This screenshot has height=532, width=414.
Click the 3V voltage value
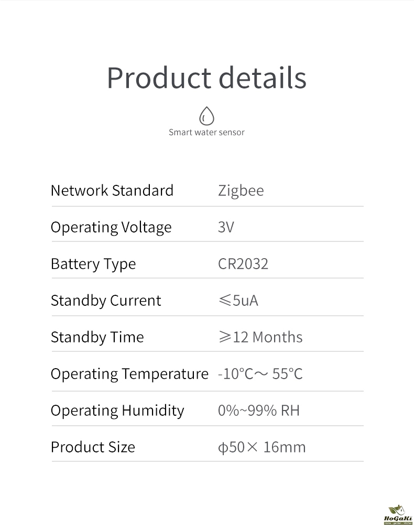pyautogui.click(x=226, y=227)
